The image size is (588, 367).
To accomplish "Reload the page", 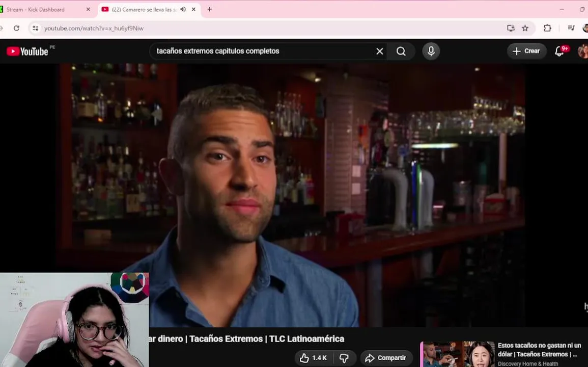I will [16, 28].
